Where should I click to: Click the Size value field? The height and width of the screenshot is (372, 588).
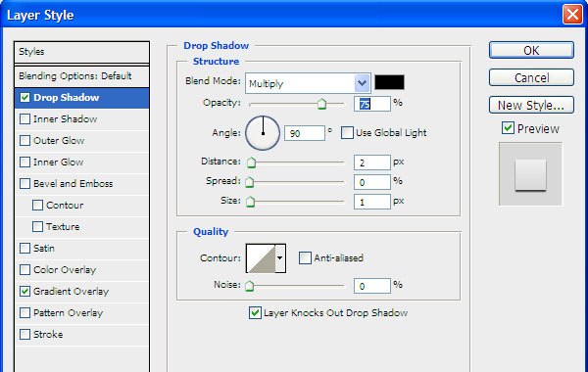372,202
